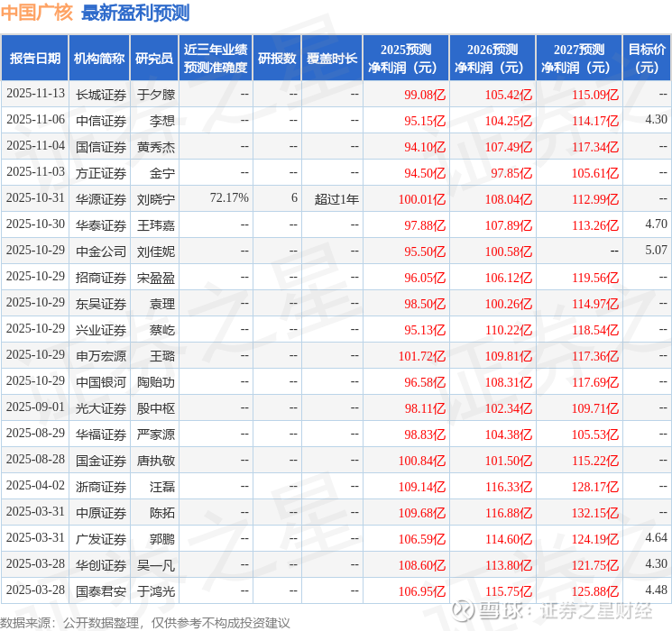Click the 国金证券 institution cell
This screenshot has width=672, height=631.
pyautogui.click(x=101, y=461)
